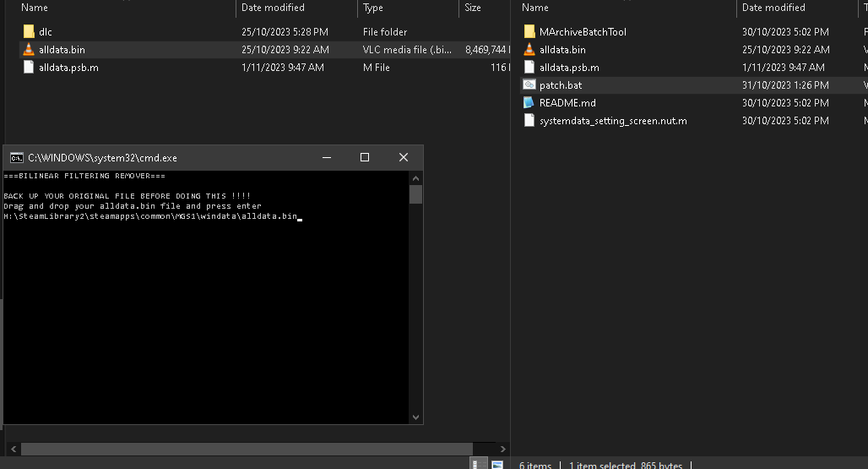
Task: Click alldata.bin file name in left pane
Action: click(x=62, y=49)
